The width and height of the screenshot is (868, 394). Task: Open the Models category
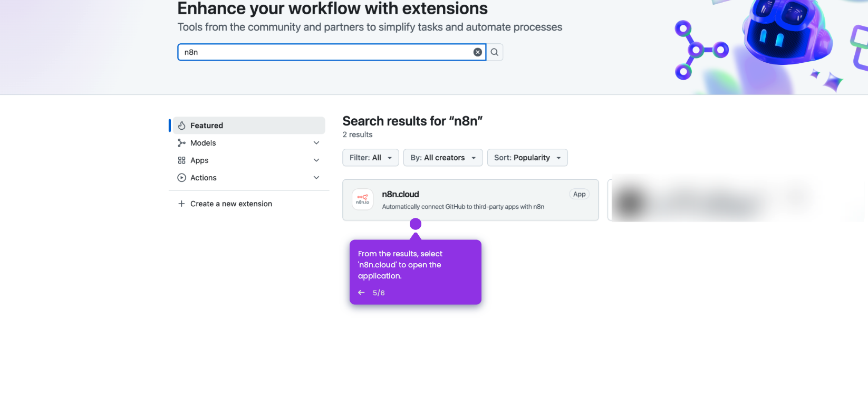pyautogui.click(x=249, y=143)
